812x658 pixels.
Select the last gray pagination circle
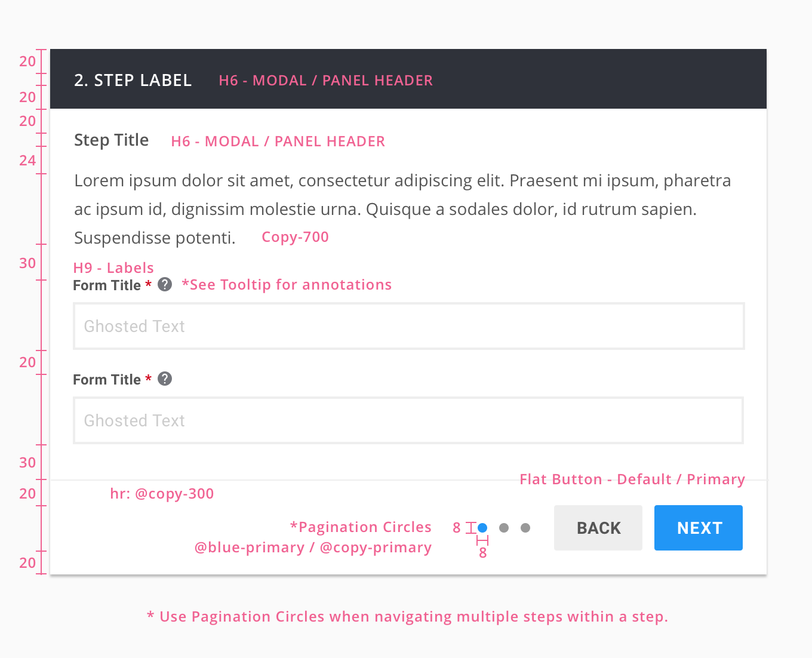pyautogui.click(x=525, y=528)
